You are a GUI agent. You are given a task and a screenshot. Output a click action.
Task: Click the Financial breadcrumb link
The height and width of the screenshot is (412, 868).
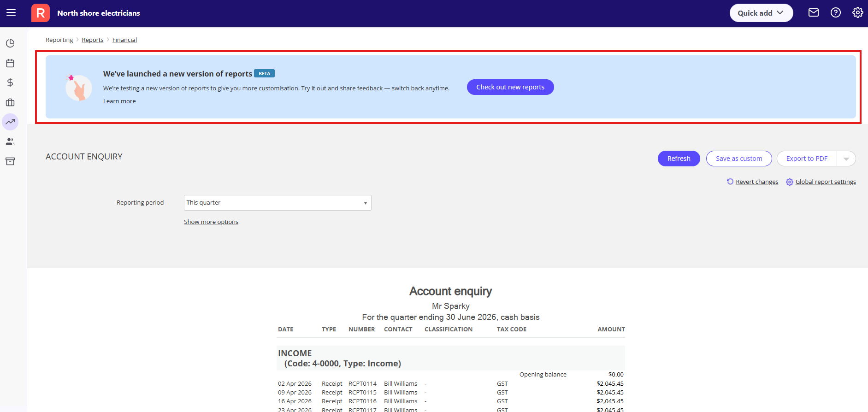[x=124, y=40]
